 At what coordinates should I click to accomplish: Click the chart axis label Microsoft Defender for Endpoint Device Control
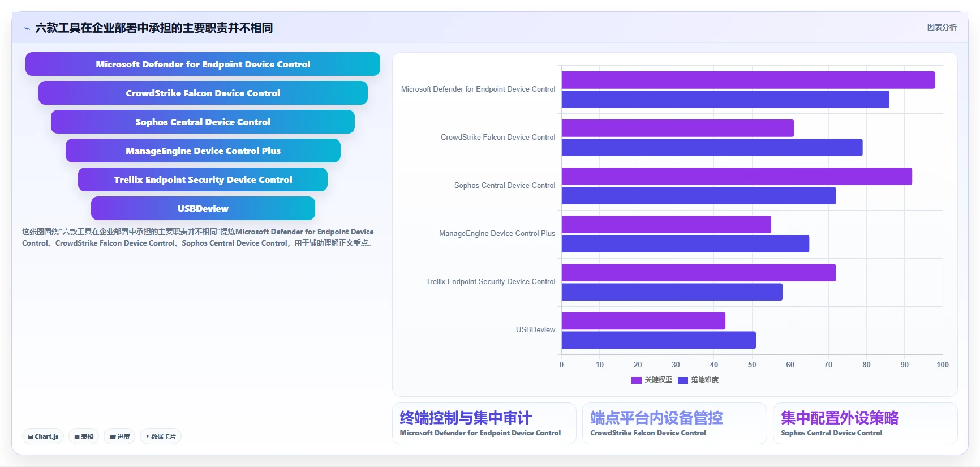tap(478, 89)
